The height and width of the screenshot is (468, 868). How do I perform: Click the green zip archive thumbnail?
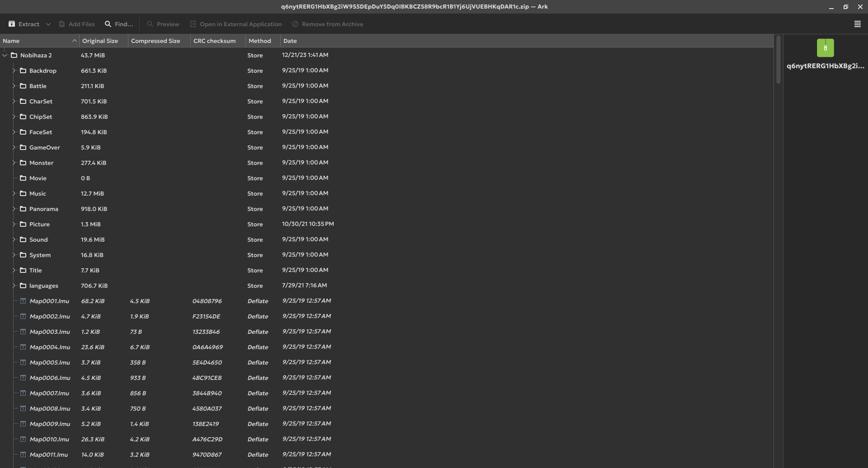(x=825, y=48)
